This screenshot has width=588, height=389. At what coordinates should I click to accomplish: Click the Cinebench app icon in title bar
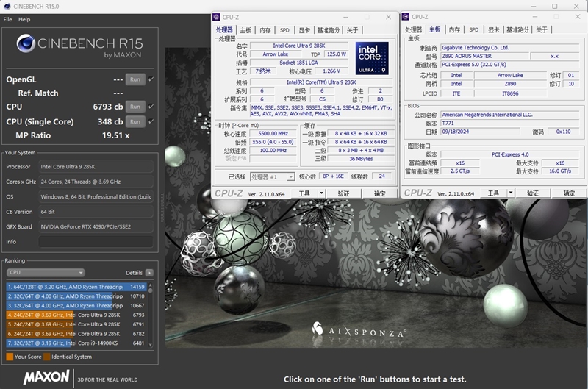coord(7,7)
